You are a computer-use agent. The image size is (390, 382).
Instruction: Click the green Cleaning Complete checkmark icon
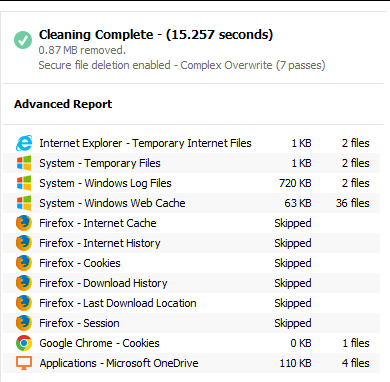23,40
